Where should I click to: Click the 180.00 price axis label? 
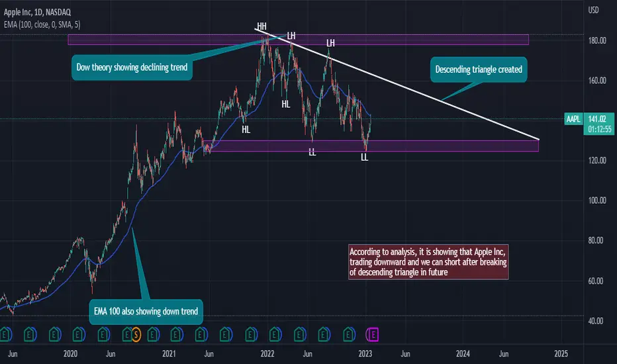tap(597, 40)
